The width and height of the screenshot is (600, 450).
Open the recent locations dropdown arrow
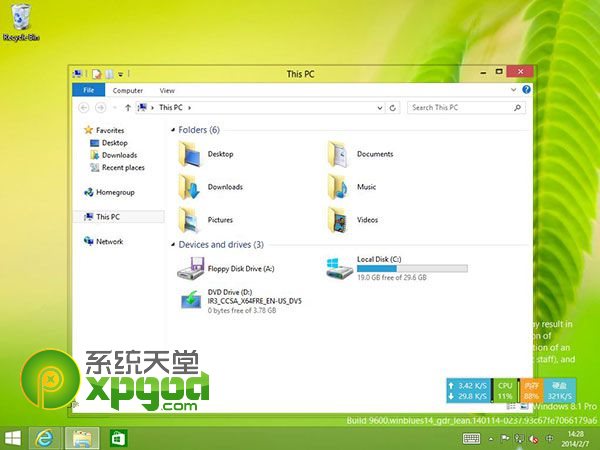tap(114, 108)
